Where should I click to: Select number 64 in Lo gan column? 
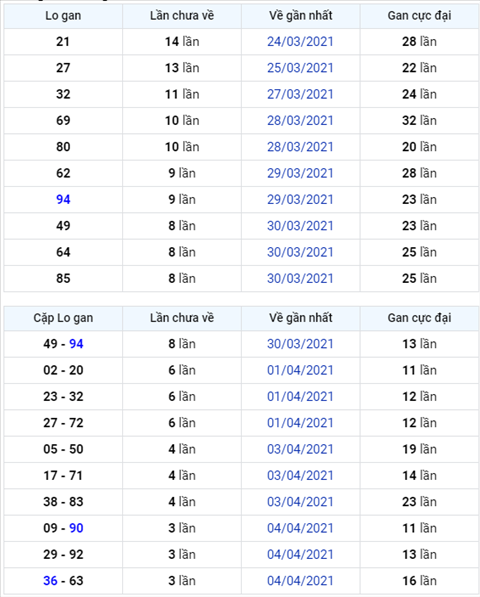pos(63,252)
